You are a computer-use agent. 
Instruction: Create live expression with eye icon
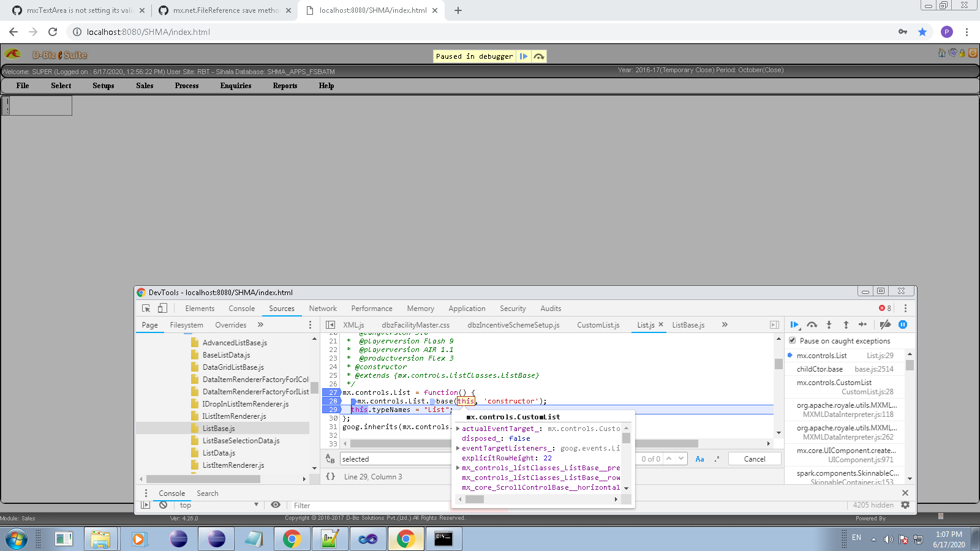(276, 505)
